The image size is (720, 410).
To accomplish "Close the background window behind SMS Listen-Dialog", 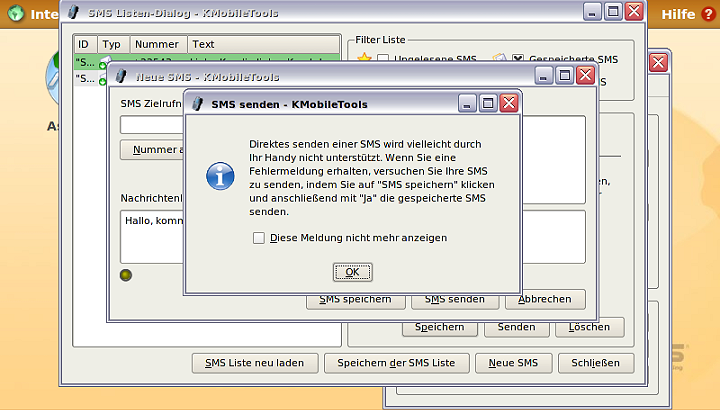I will click(658, 62).
